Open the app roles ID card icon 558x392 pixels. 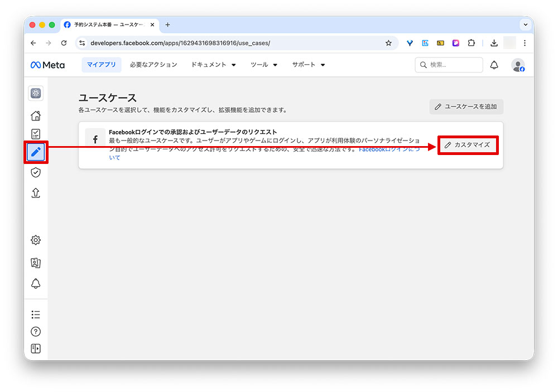(x=36, y=263)
